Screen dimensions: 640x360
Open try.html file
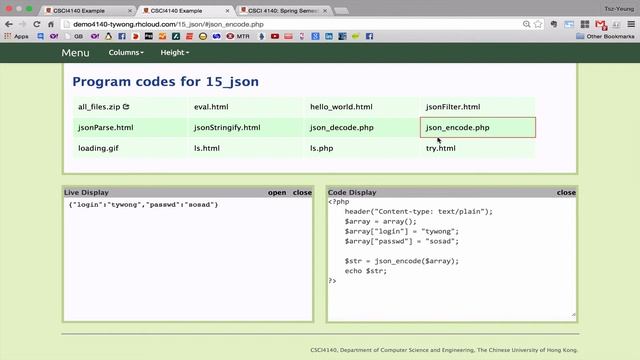tap(441, 148)
